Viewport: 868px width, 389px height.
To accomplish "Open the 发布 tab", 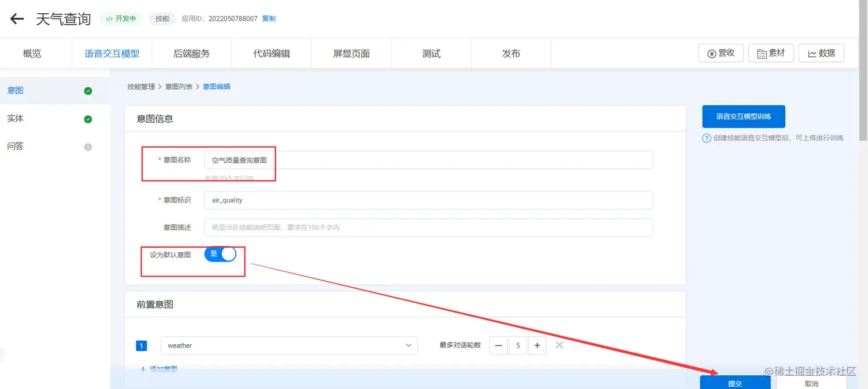I will click(511, 53).
